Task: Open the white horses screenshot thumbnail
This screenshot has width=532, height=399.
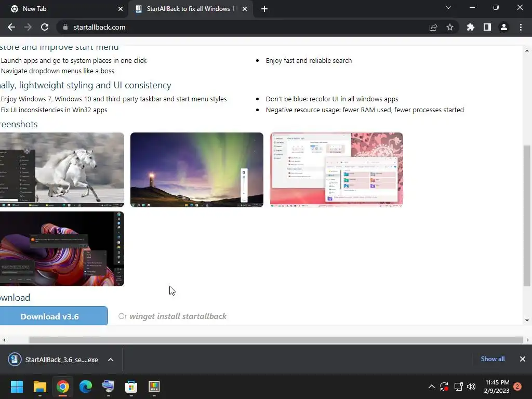Action: coord(62,170)
